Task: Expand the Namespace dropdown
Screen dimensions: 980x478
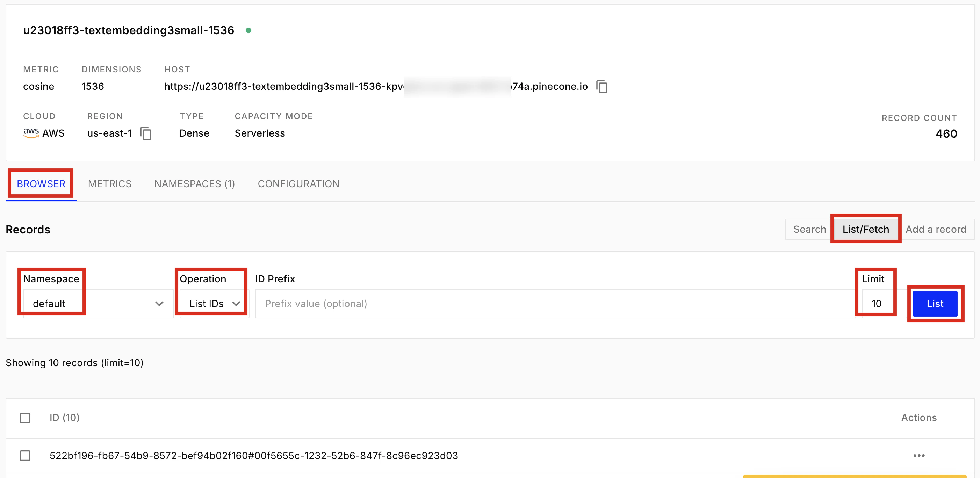Action: (x=98, y=303)
